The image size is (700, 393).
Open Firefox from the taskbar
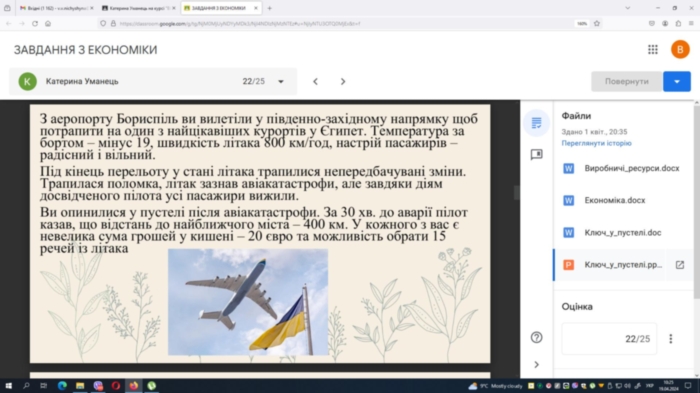[133, 385]
